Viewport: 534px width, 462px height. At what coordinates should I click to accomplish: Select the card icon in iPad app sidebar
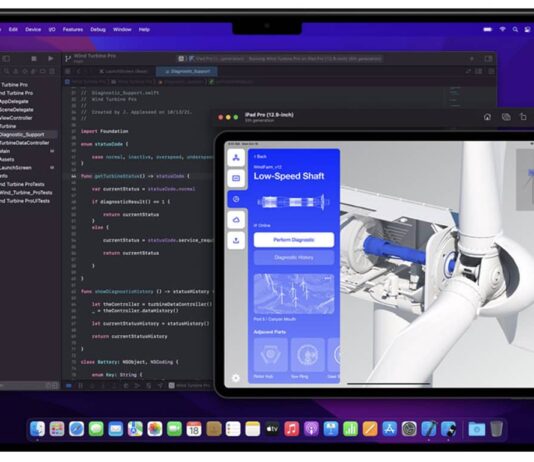(236, 178)
